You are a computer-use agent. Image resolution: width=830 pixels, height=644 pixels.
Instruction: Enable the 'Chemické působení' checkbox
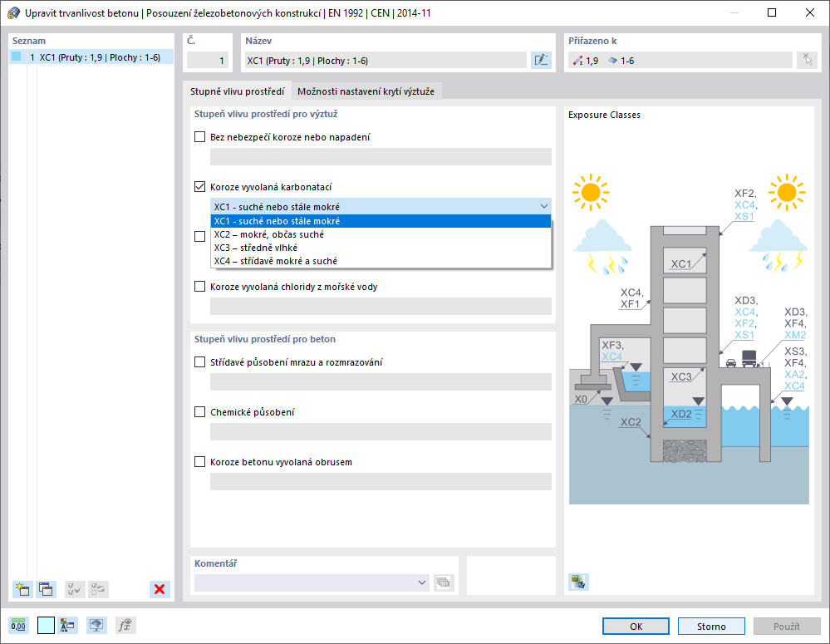[x=199, y=412]
